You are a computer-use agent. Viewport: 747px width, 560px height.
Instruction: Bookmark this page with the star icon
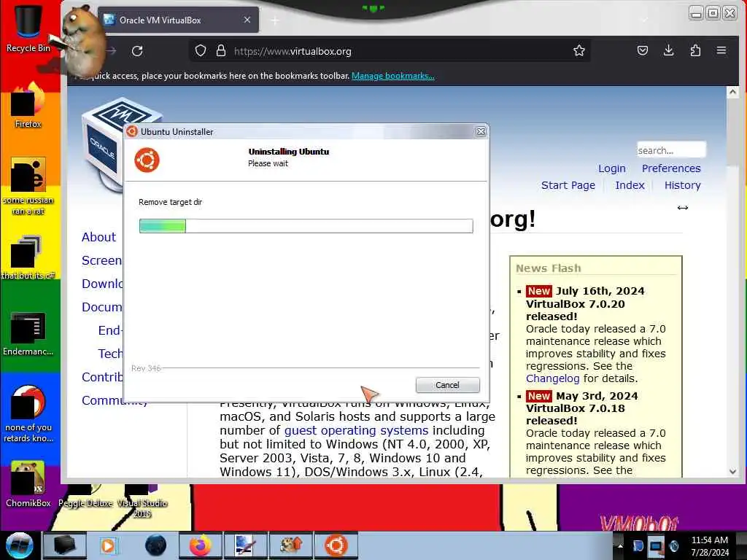(578, 50)
